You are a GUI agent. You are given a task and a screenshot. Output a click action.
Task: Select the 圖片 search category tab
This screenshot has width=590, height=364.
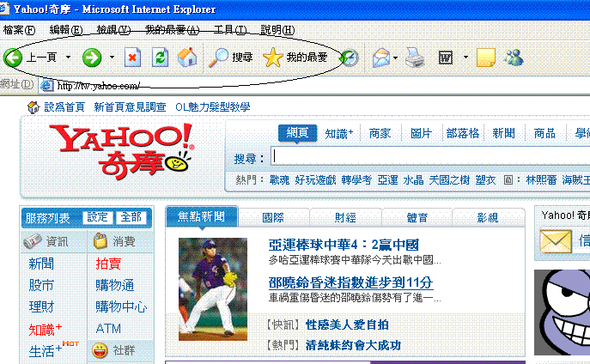point(421,133)
